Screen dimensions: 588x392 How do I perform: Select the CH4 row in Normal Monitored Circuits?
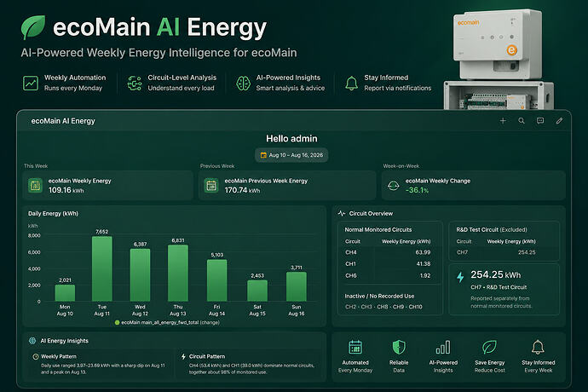[x=388, y=252]
